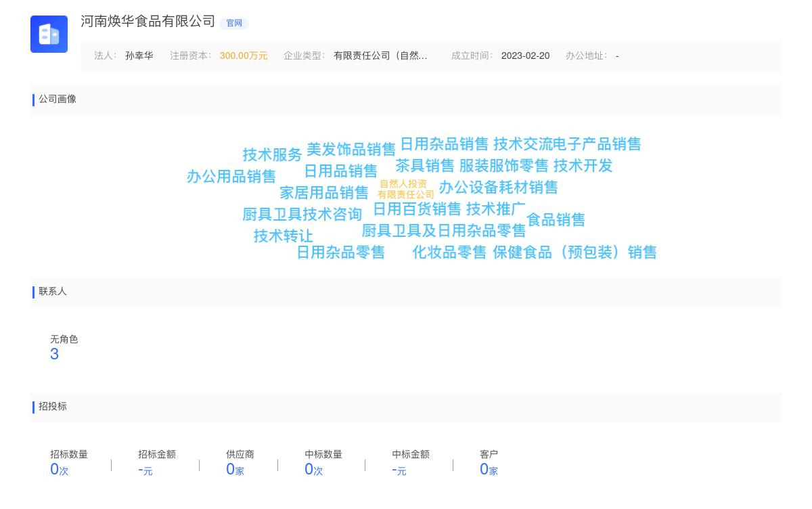Viewport: 812px width, 509px height.
Task: Click the orange tag 自然人投资
Action: [403, 184]
